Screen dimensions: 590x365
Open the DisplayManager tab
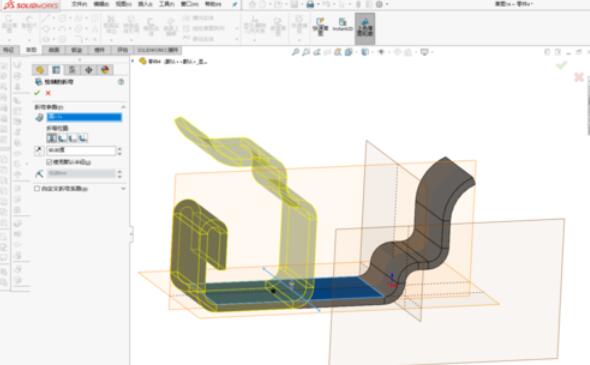point(105,70)
